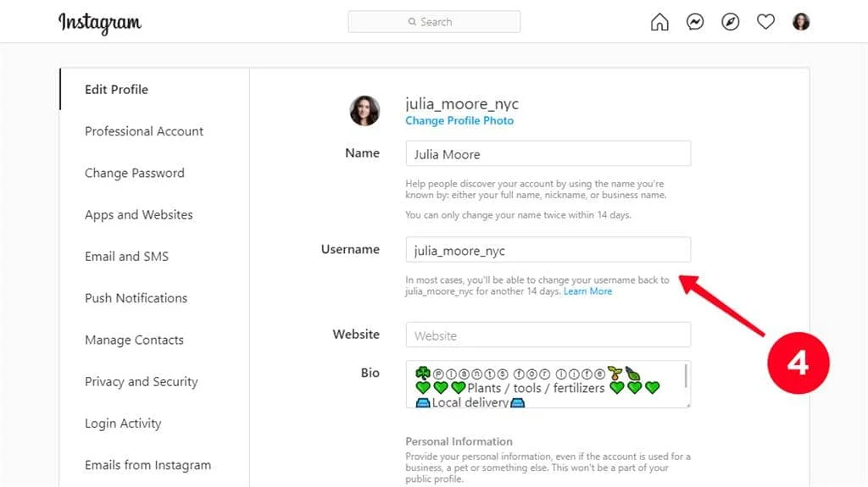Open the activity heart icon

pyautogui.click(x=765, y=22)
